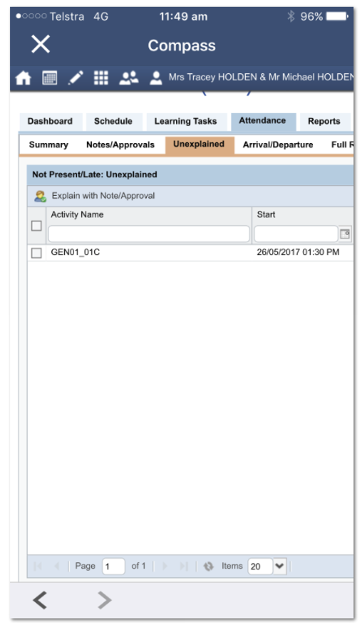Go to first page arrow
Viewport: 364px width, 623px height.
tap(38, 566)
